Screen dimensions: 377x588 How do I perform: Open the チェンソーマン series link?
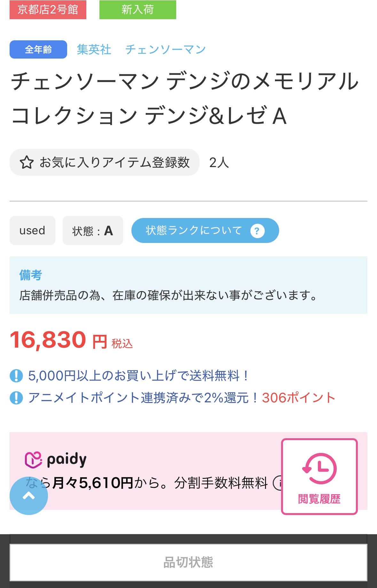tap(165, 50)
